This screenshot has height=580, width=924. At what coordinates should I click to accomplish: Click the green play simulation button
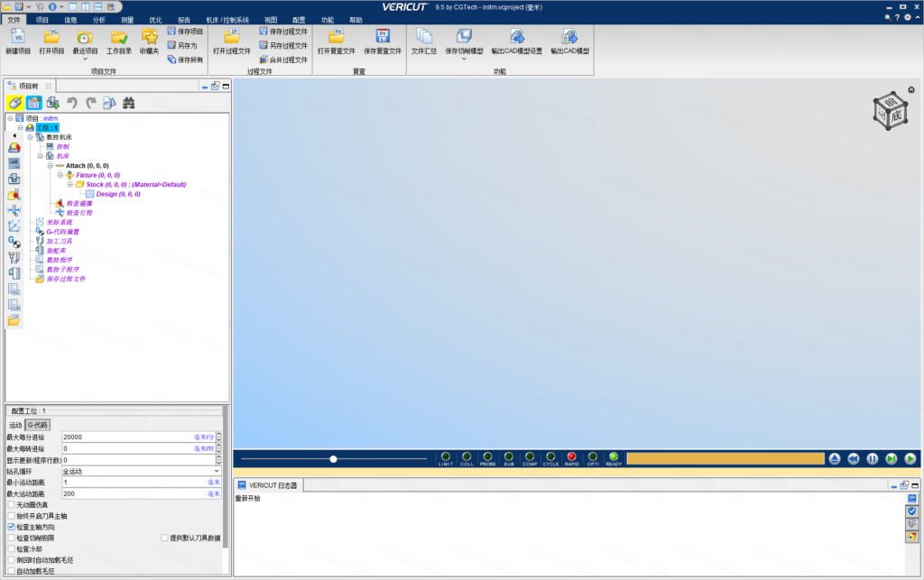910,459
